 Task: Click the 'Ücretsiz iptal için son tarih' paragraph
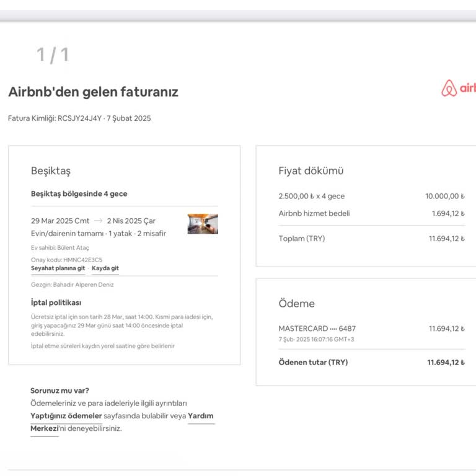121,325
